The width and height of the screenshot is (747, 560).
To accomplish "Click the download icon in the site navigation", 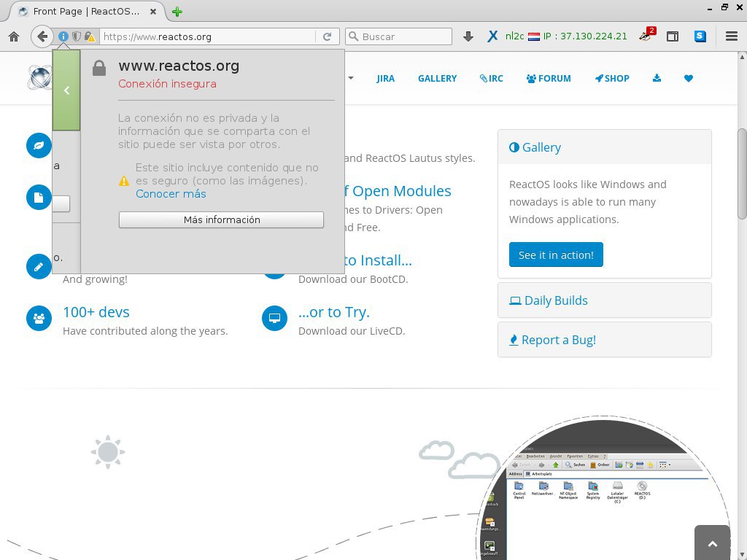I will [x=657, y=78].
